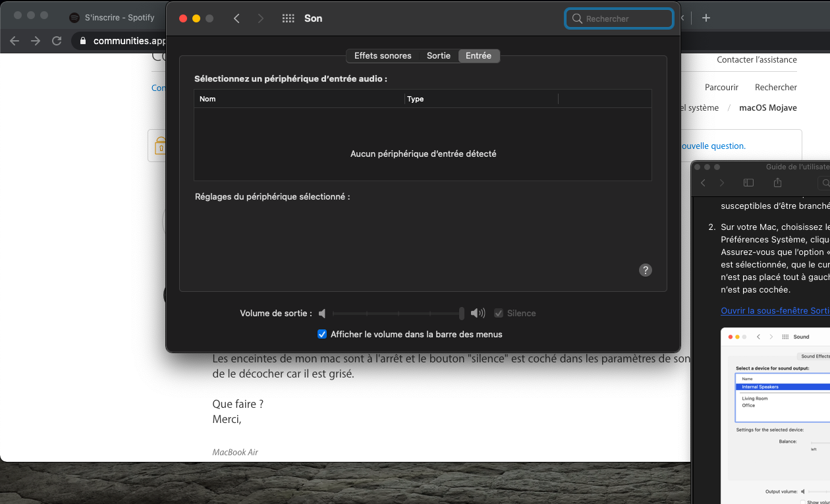Click Contacter l'assistance link
This screenshot has height=504, width=830.
pyautogui.click(x=756, y=60)
